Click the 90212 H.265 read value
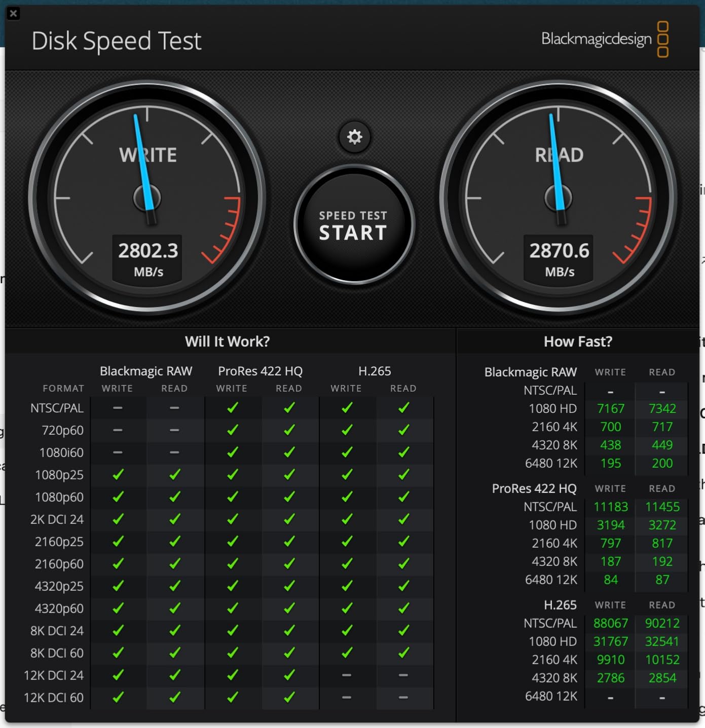 662,623
